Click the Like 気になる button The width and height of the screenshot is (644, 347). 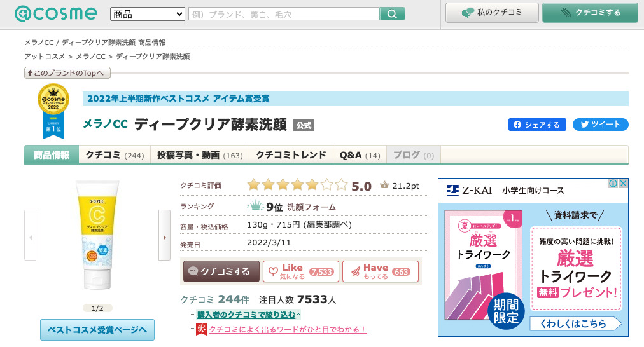tap(301, 271)
